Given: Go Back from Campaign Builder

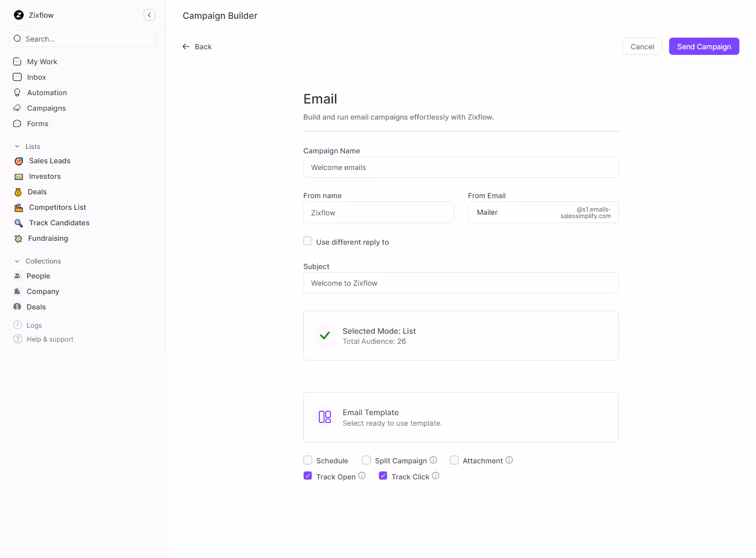Looking at the screenshot, I should [x=197, y=46].
